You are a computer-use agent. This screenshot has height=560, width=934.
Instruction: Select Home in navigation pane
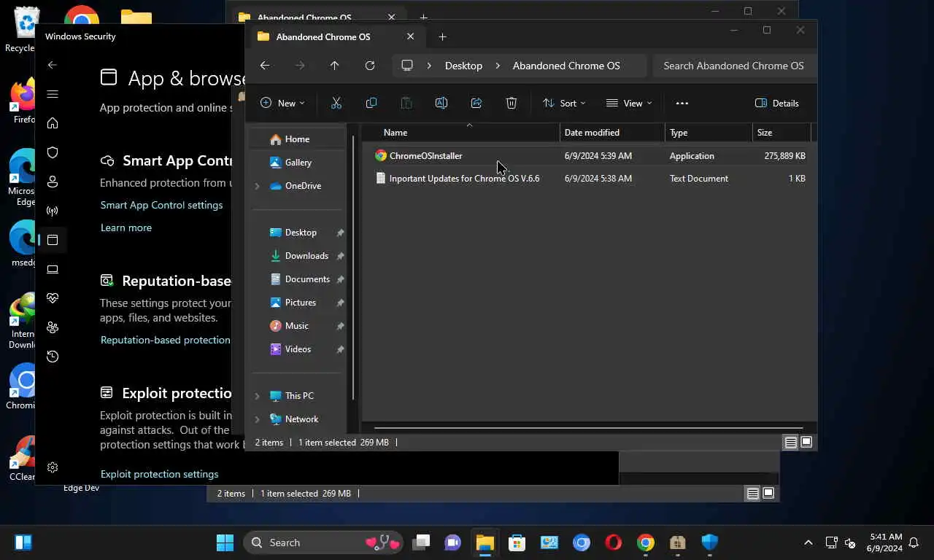click(297, 139)
